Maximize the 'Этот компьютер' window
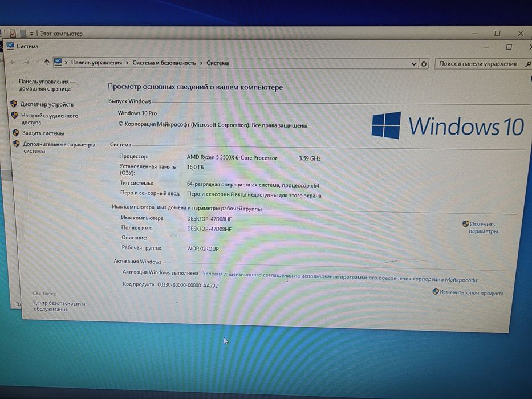The image size is (532, 399). 497,33
